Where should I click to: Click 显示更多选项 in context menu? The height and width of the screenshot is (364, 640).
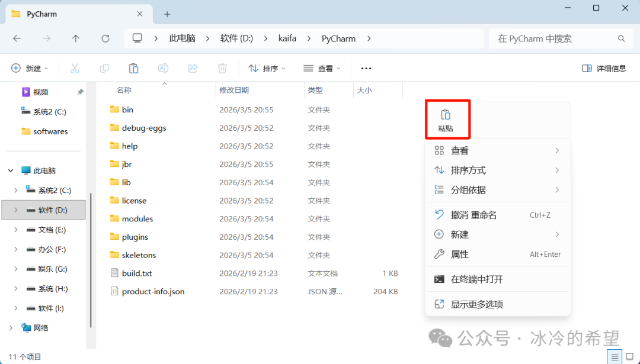pyautogui.click(x=476, y=304)
